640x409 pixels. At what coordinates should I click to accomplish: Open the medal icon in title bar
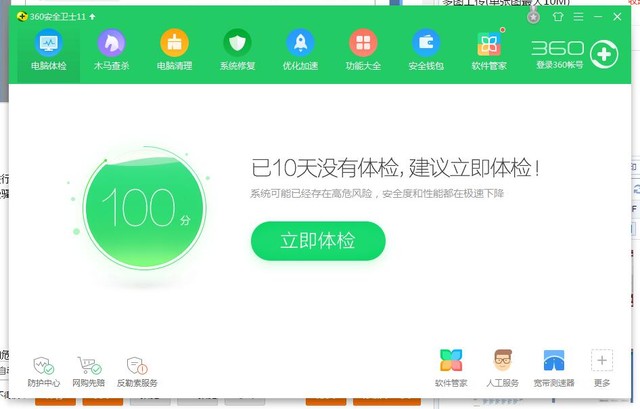tap(533, 16)
